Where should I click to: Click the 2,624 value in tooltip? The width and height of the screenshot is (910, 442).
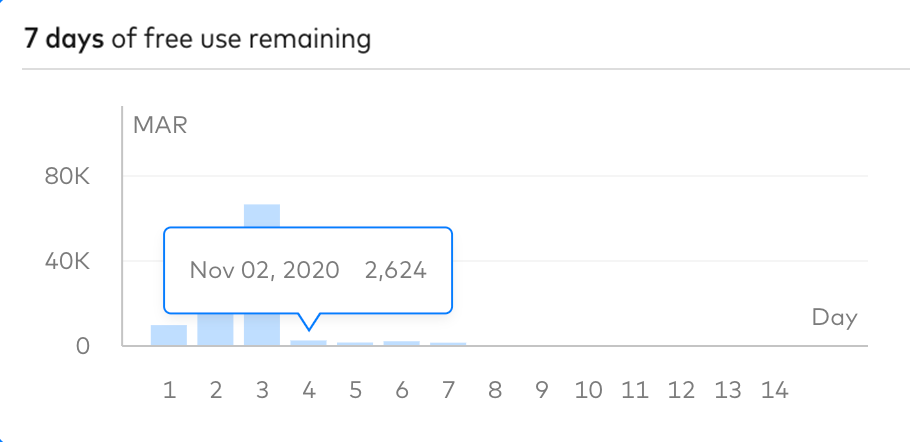click(x=396, y=271)
